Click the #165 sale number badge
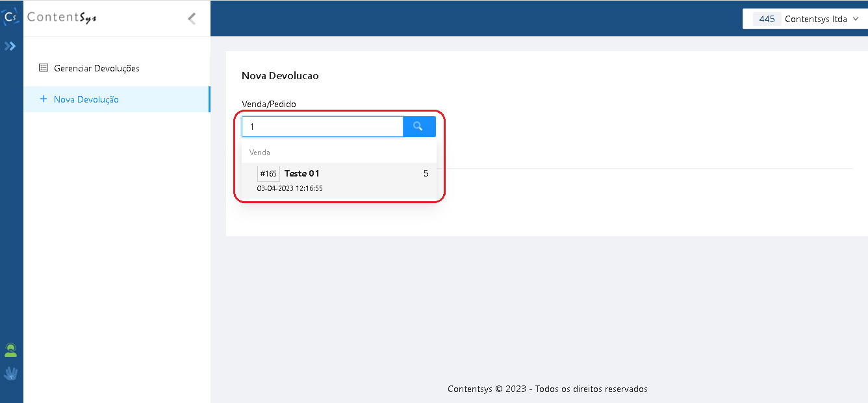868x403 pixels. coord(268,174)
